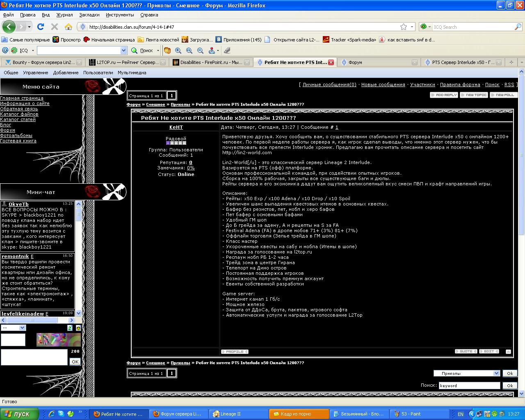The image size is (525, 420).
Task: Open КеНТ user profile link
Action: 176,127
